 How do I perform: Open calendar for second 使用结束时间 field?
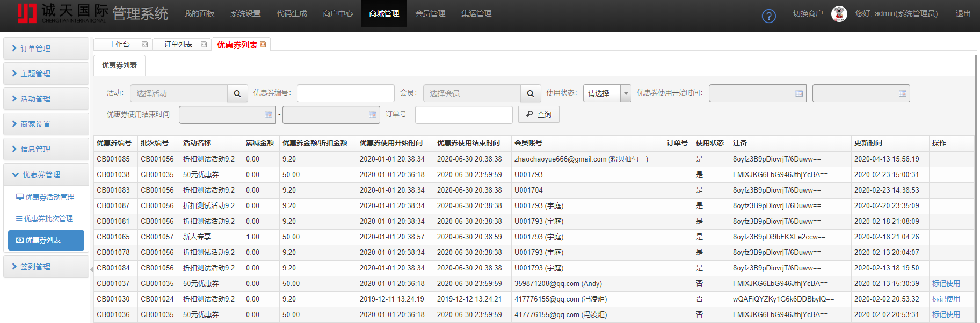pos(373,115)
